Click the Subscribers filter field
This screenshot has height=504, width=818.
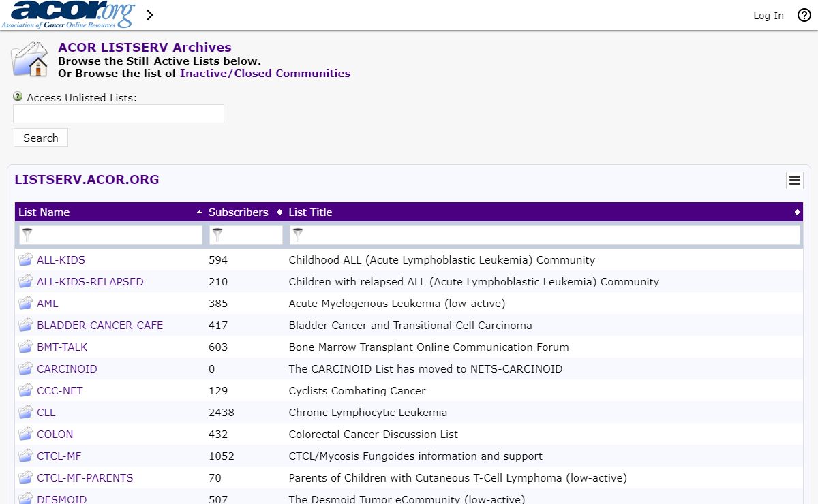(x=245, y=235)
